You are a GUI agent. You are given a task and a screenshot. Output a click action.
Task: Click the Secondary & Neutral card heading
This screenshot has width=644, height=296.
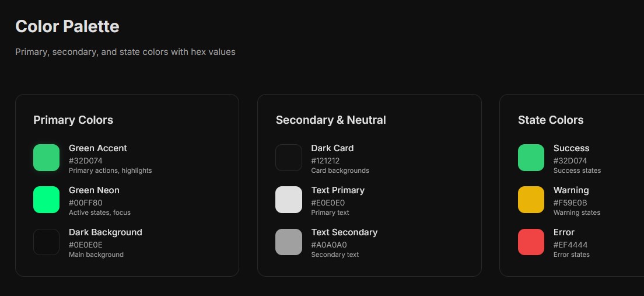(x=331, y=120)
